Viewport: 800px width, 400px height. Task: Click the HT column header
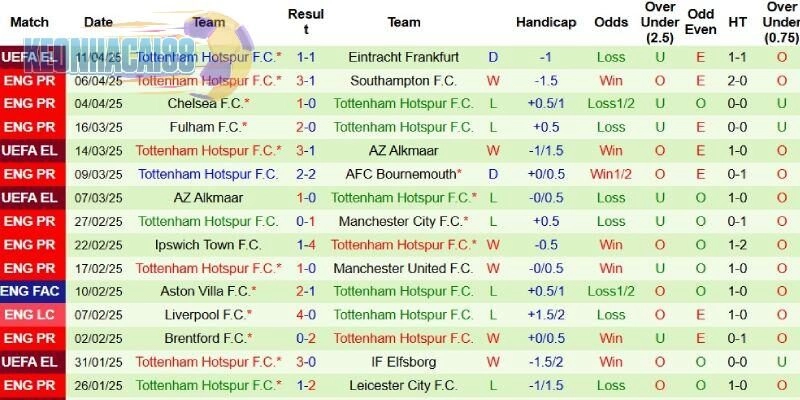tap(738, 22)
